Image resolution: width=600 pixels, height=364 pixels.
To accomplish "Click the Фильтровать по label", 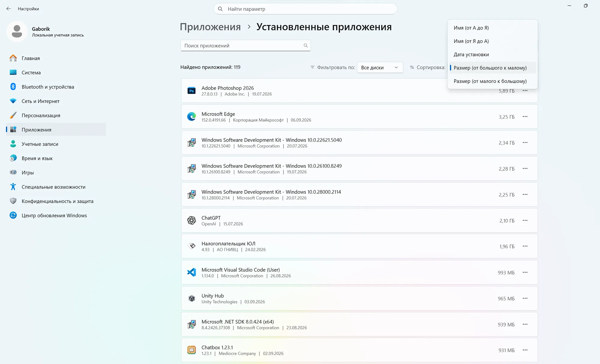I will click(x=336, y=67).
